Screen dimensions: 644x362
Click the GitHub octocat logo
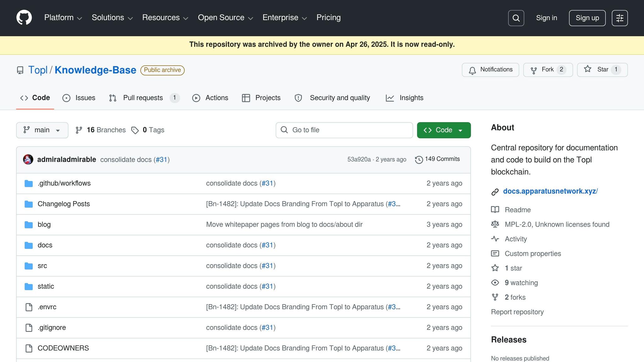24,18
